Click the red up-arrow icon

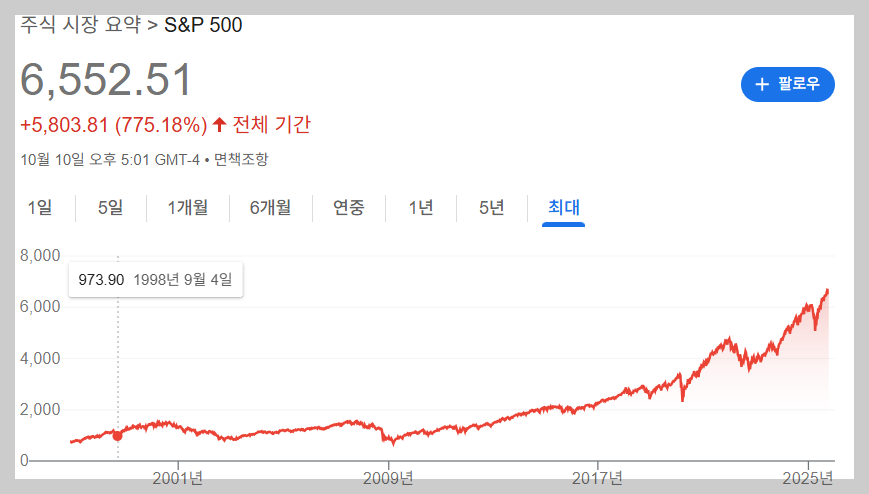coord(219,125)
